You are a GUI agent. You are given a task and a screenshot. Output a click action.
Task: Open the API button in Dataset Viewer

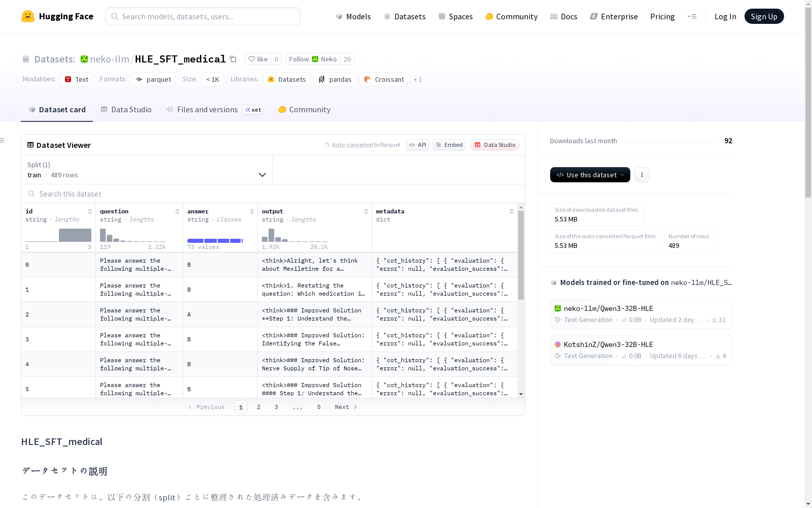tap(418, 145)
